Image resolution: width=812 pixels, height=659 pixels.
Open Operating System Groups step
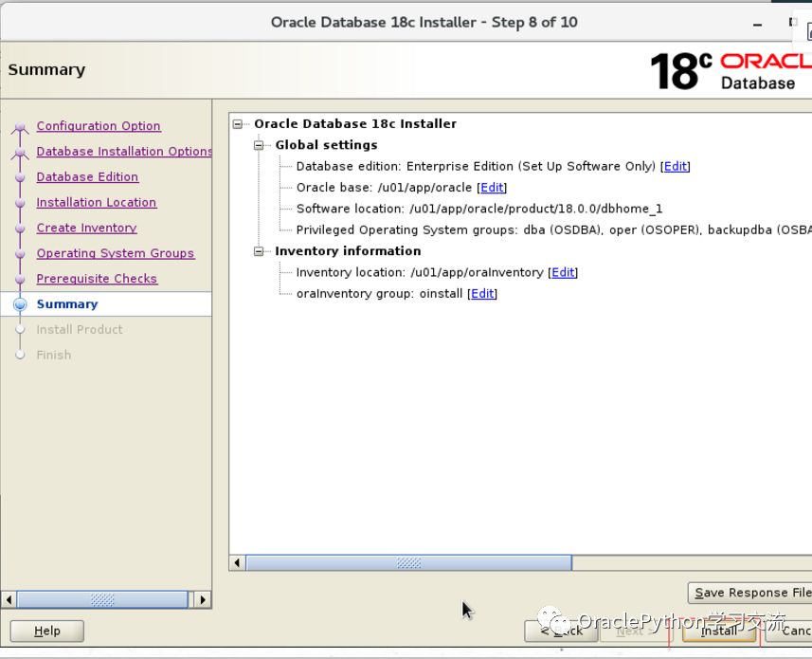[x=116, y=253]
